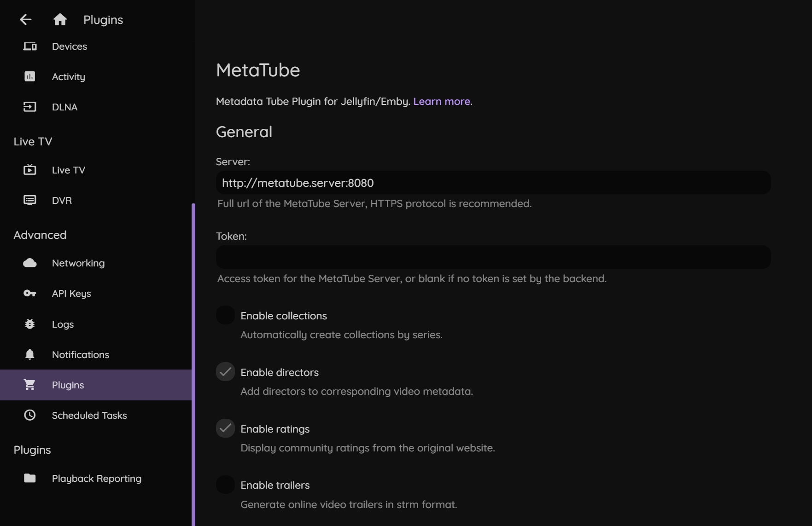Click the Server URL input field

493,183
